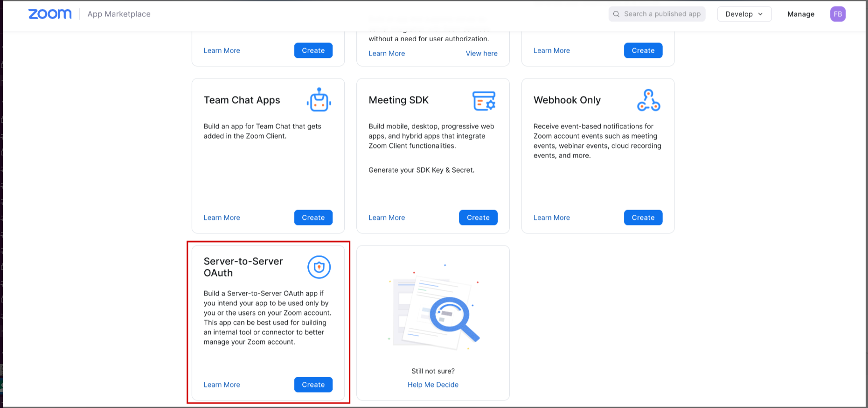Viewport: 868px width, 408px height.
Task: Select the Team Chat Apps heading
Action: click(242, 100)
